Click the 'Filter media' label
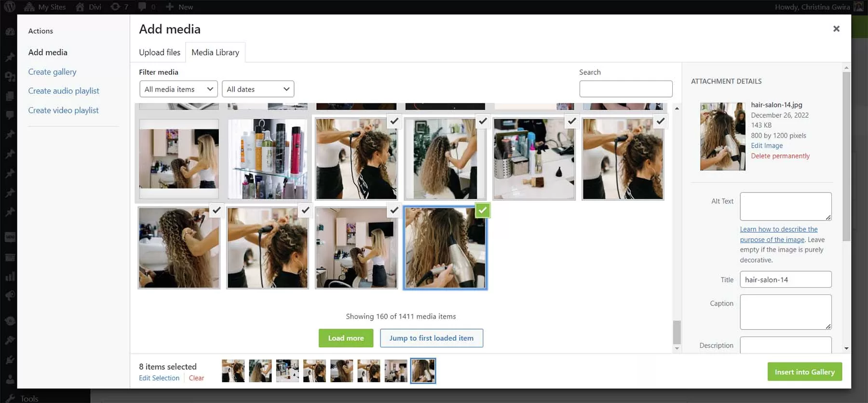Viewport: 868px width, 403px height. point(159,72)
